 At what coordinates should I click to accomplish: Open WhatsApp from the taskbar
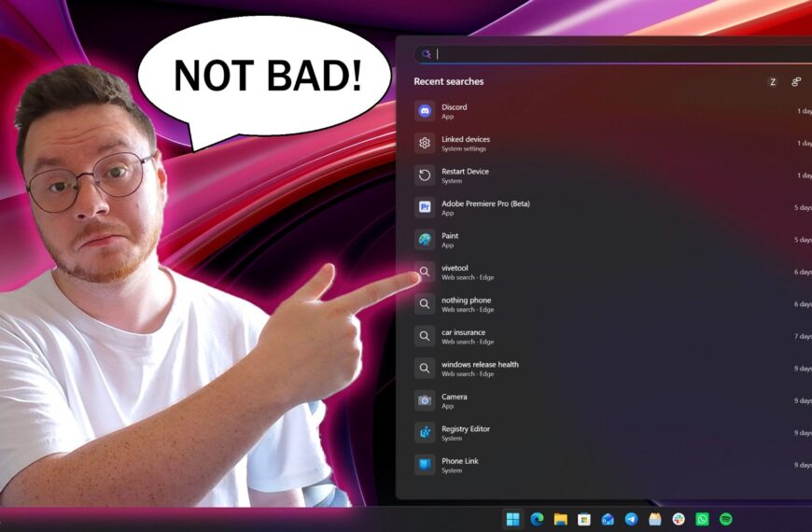pyautogui.click(x=702, y=519)
